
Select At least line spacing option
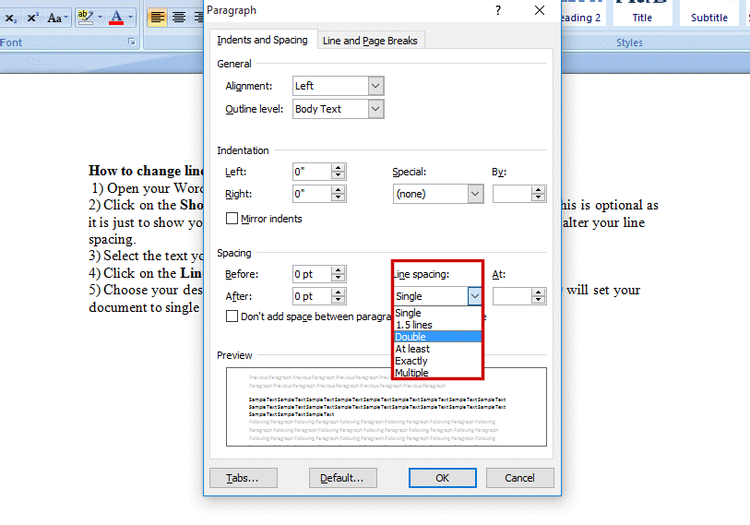pos(437,349)
